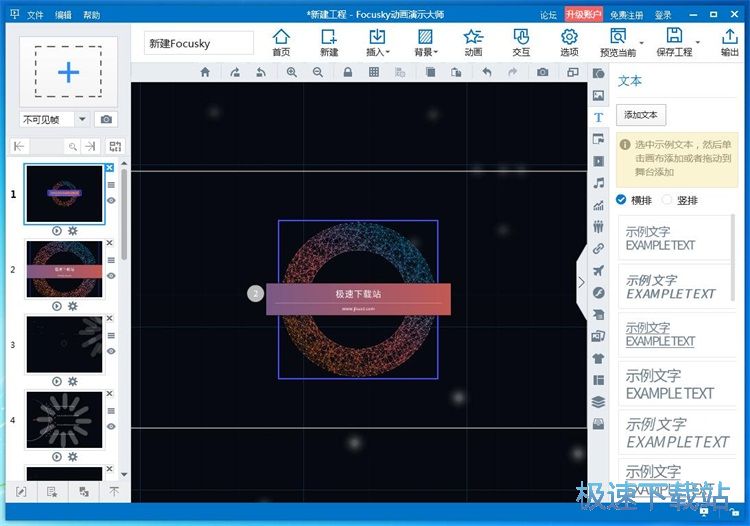The image size is (750, 526).
Task: Click the Flash SWF icon in sidebar
Action: (598, 293)
